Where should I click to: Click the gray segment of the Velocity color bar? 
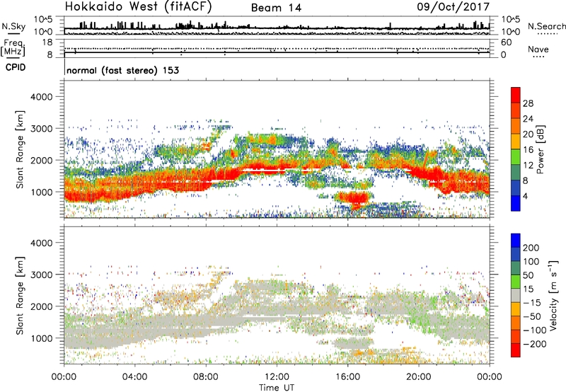click(516, 295)
